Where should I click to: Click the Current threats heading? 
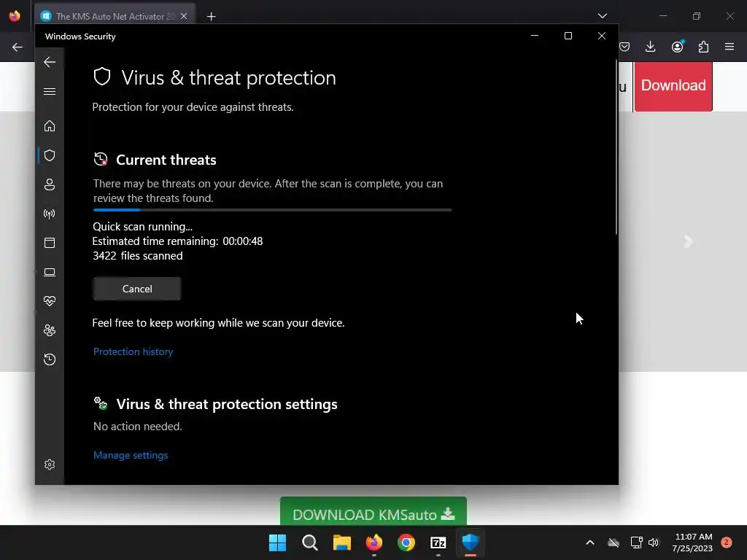tap(166, 160)
